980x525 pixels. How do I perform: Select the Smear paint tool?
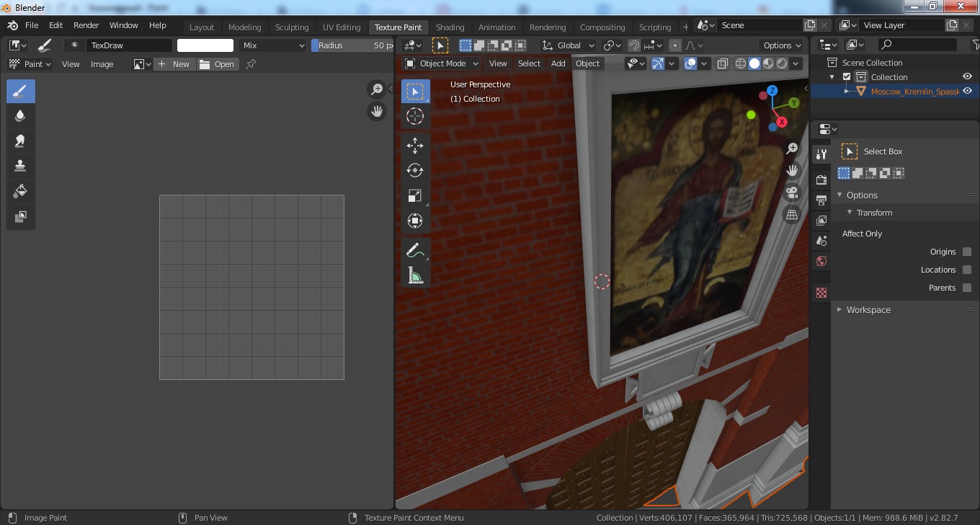point(20,141)
